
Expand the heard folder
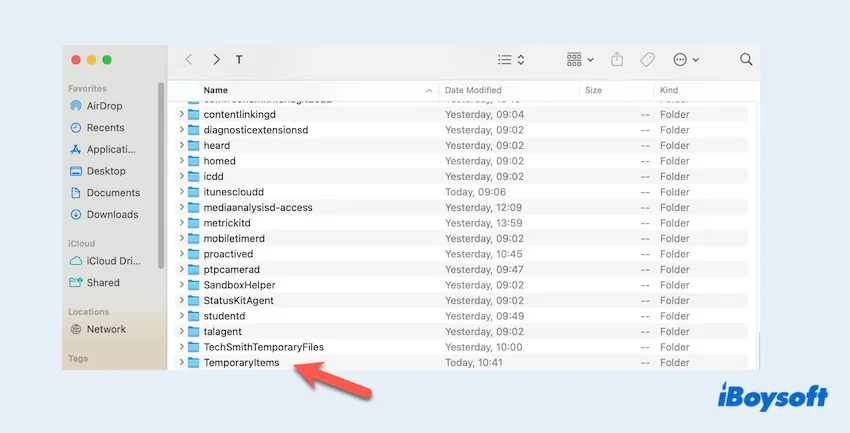182,145
